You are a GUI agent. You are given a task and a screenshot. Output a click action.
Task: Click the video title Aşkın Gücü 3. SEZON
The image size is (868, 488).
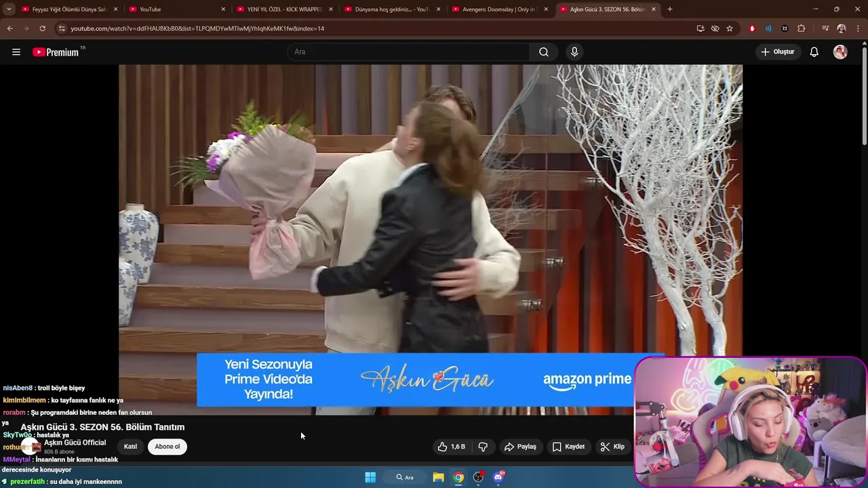(102, 427)
